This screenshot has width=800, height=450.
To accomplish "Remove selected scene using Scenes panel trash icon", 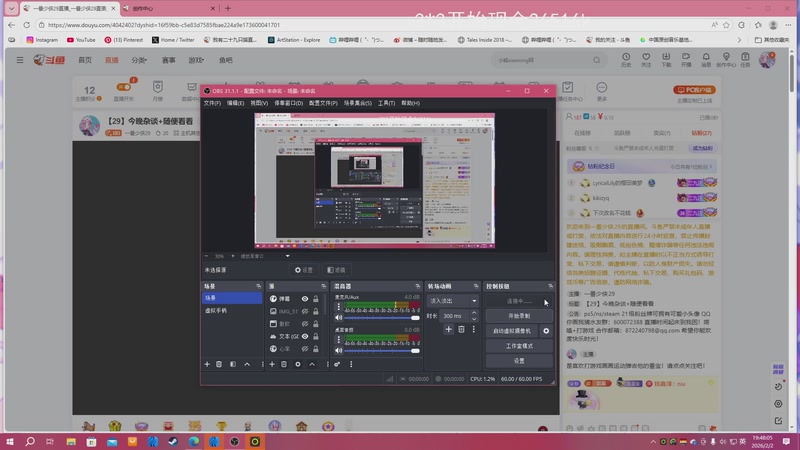I will coord(219,364).
